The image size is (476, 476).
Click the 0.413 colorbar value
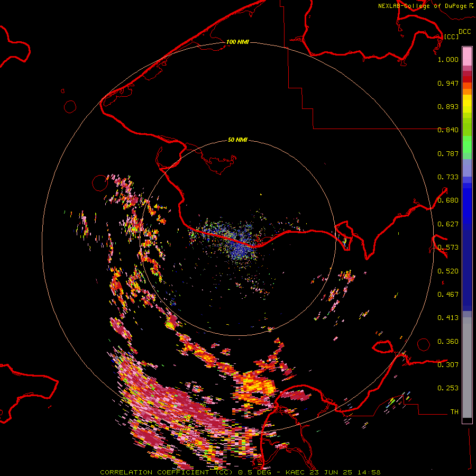click(448, 318)
